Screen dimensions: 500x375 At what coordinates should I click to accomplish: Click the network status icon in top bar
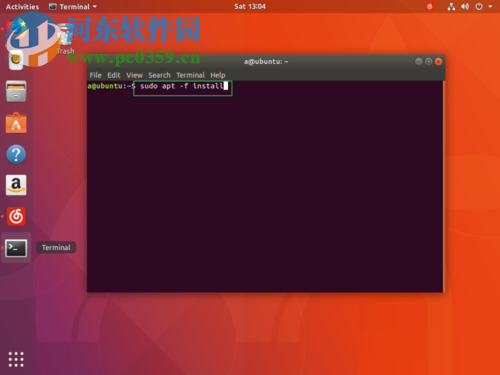[x=451, y=6]
